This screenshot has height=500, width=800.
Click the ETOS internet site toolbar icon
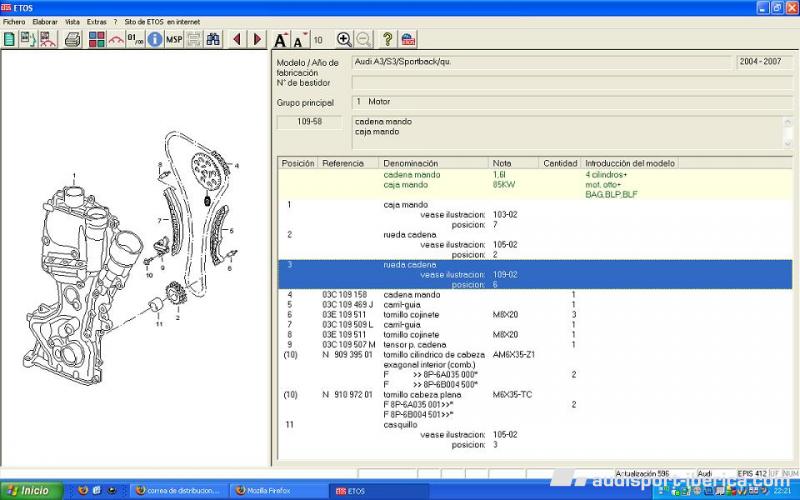coord(408,39)
